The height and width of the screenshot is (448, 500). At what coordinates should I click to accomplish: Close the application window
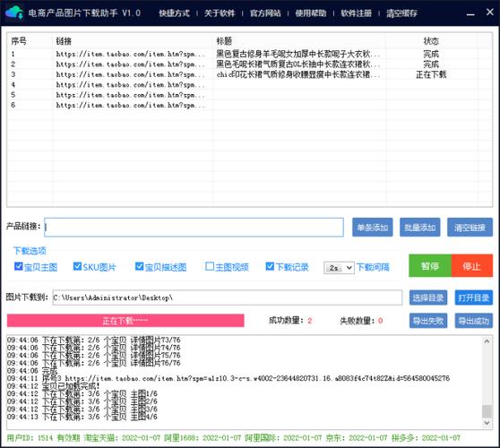(x=490, y=13)
